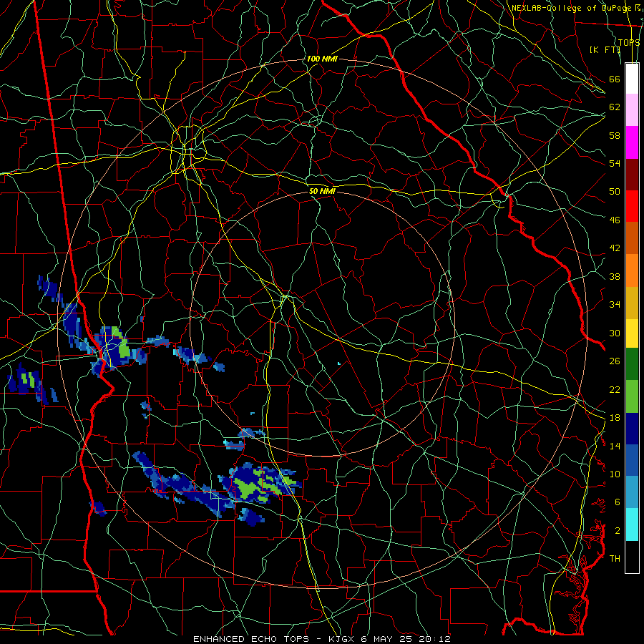This screenshot has height=644, width=644.
Task: Click the legend value 26
Action: 615,361
